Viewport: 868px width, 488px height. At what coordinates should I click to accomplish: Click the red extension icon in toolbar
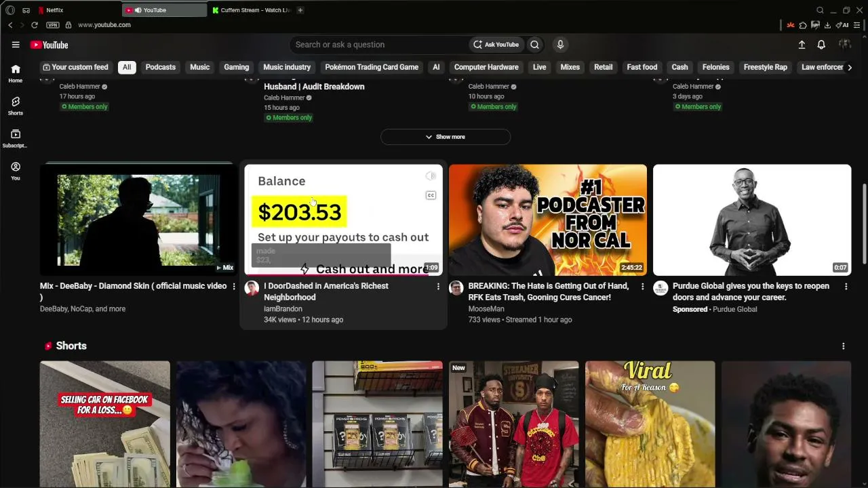[791, 25]
